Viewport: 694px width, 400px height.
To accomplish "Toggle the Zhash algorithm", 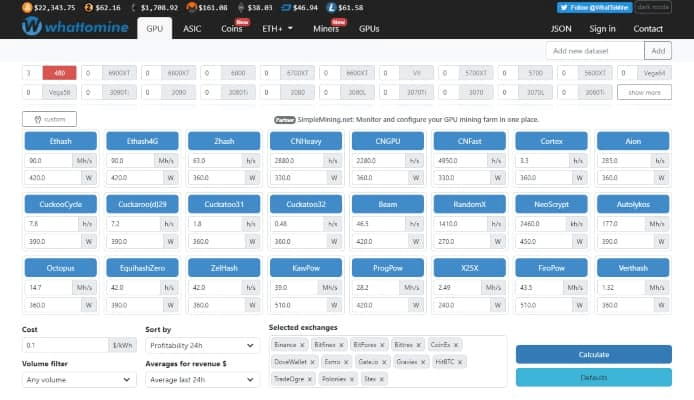I will point(224,141).
